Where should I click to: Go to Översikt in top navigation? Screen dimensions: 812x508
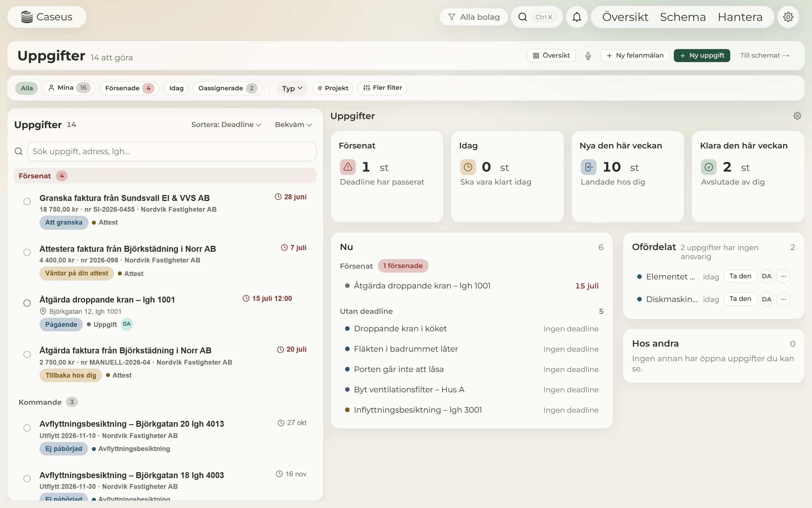625,17
